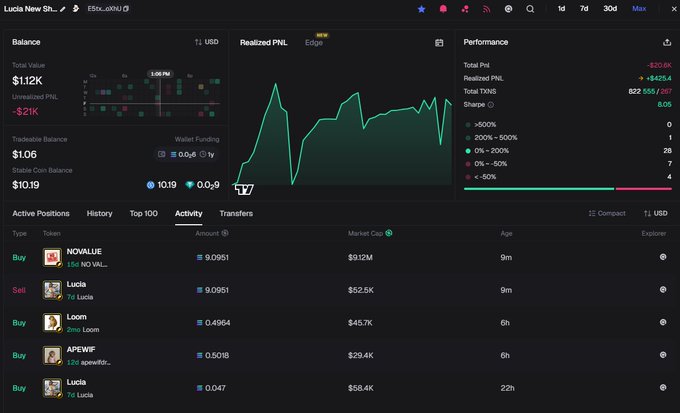
Task: Click the Type column header
Action: tap(19, 233)
